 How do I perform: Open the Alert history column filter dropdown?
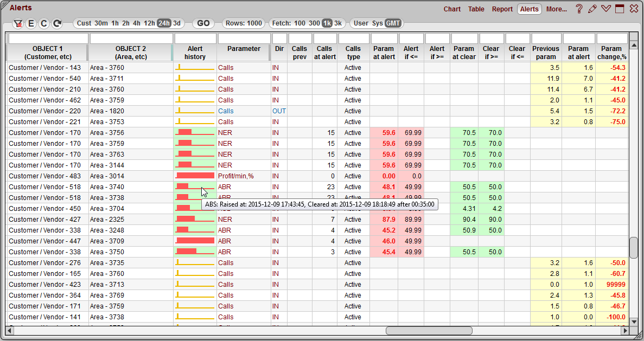coord(195,38)
